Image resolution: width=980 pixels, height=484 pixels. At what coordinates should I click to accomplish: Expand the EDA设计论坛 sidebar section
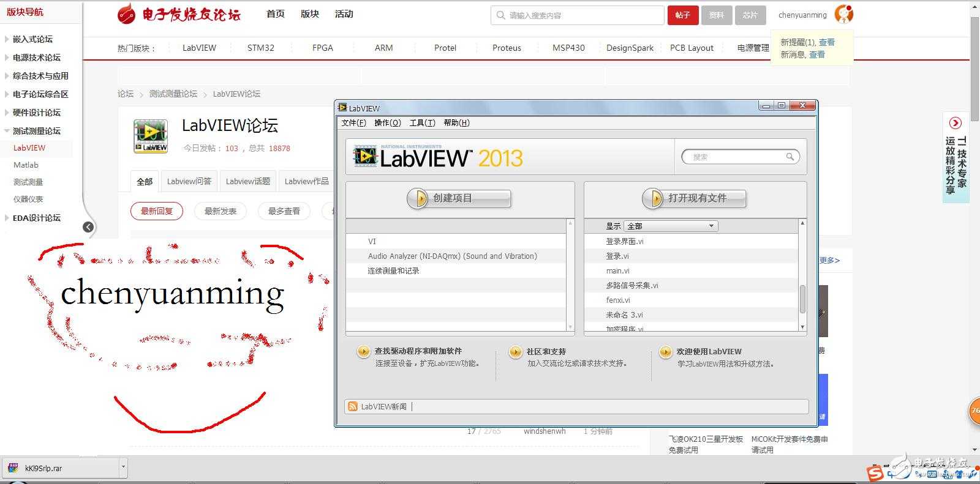[7, 218]
